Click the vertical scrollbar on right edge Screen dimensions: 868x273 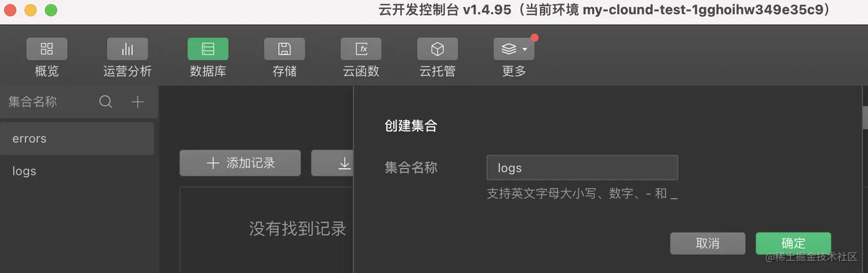pos(865,119)
